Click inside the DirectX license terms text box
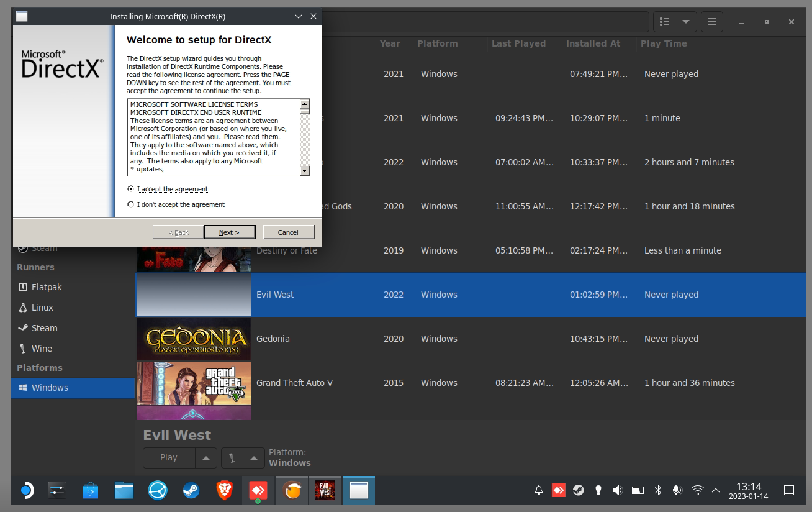 click(x=214, y=137)
